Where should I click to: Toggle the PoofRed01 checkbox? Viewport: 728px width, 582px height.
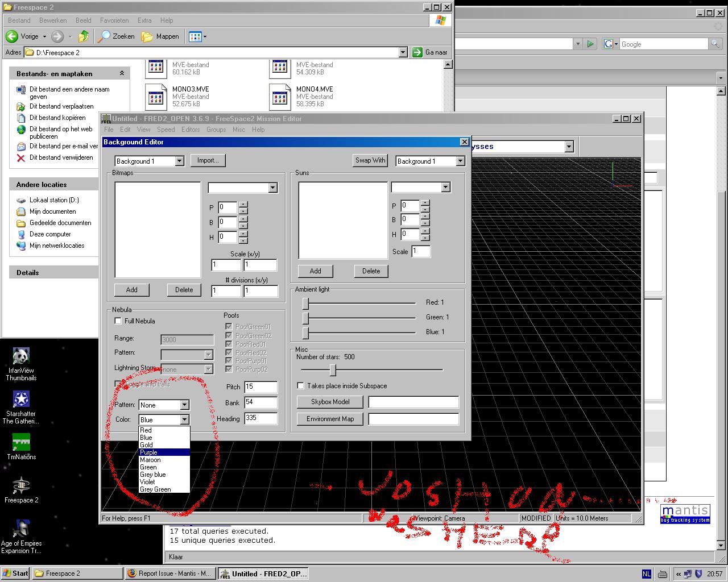(229, 344)
